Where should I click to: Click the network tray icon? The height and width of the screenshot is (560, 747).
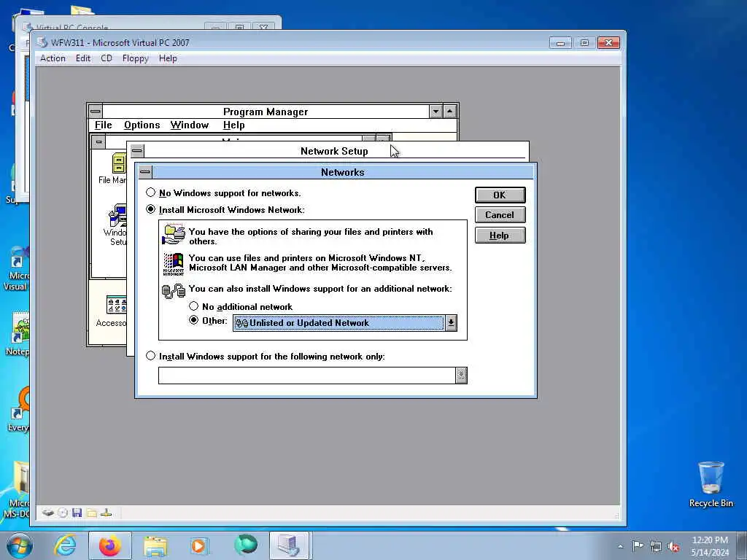click(x=656, y=546)
